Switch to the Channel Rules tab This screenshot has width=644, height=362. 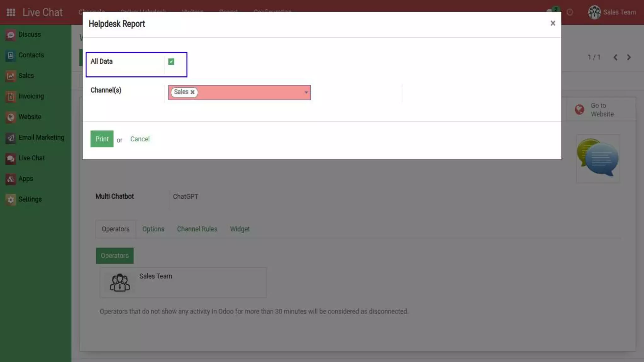197,229
